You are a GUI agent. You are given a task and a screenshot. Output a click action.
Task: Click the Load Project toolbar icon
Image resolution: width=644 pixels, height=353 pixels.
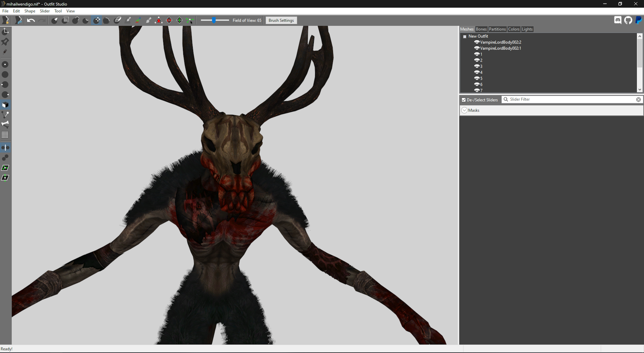(x=18, y=20)
